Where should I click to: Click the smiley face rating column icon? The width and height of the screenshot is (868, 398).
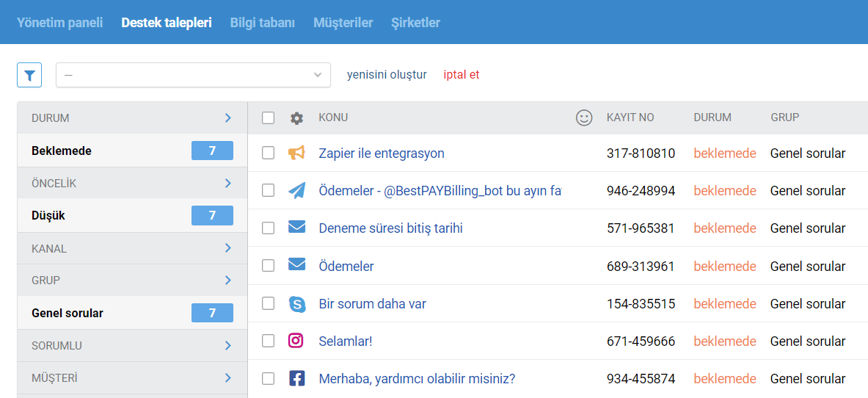(584, 117)
